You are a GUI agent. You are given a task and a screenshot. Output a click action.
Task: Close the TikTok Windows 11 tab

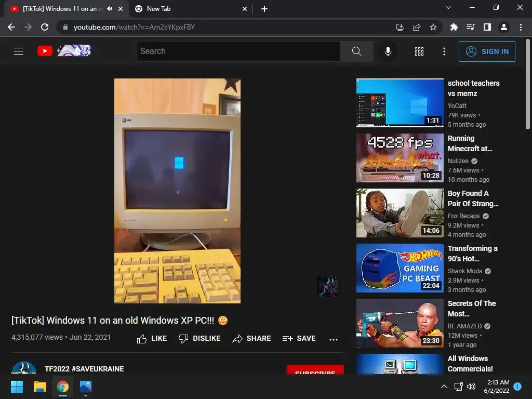point(121,9)
